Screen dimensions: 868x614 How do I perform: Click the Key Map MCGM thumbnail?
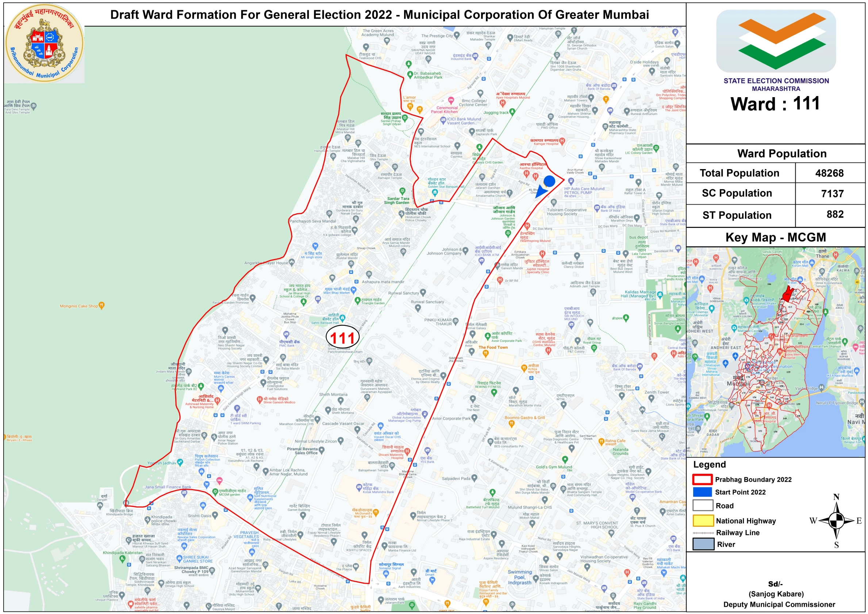(x=775, y=352)
